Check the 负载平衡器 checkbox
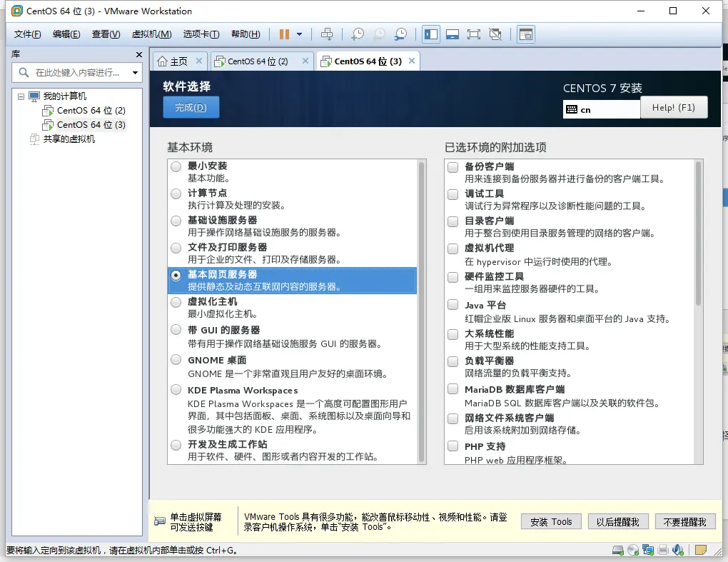This screenshot has width=728, height=562. (x=453, y=361)
